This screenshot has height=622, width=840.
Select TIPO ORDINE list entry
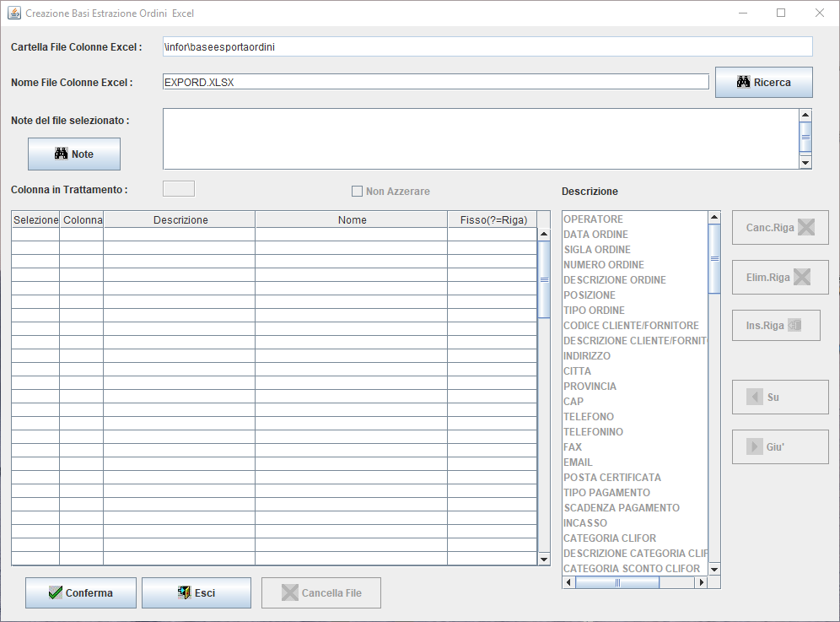tap(635, 311)
